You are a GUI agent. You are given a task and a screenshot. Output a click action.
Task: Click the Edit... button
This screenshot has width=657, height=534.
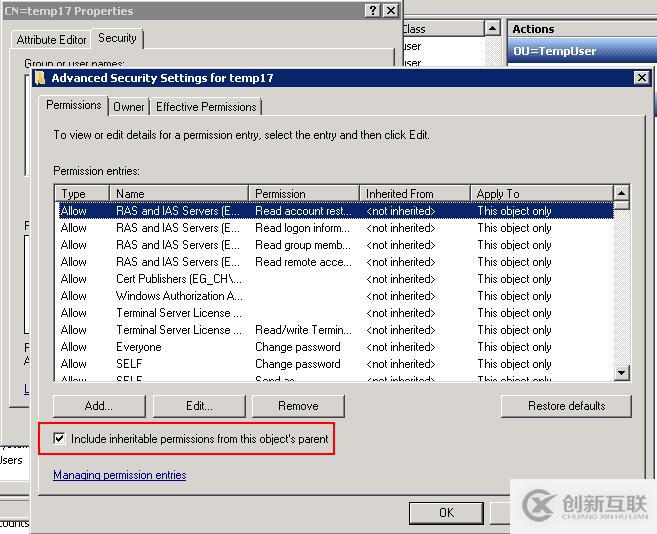coord(199,406)
